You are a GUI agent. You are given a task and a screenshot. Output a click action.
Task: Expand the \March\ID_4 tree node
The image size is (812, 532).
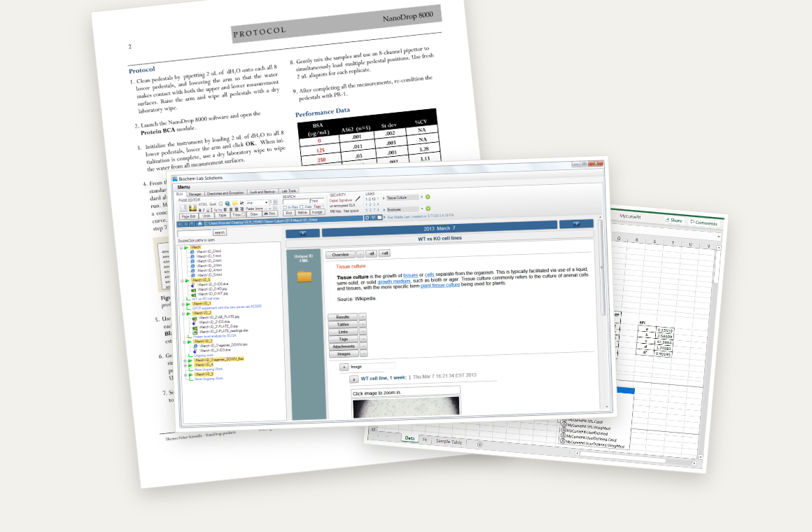[185, 365]
